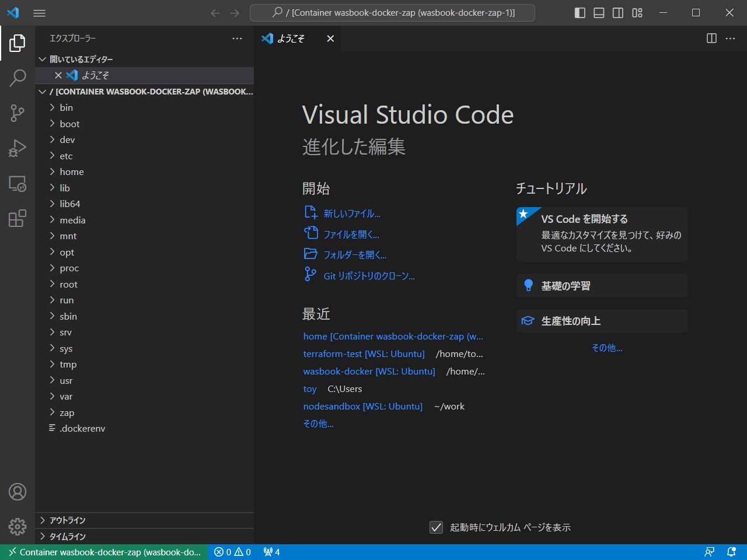Open recent terraform-test [WSL: Ubuntu]
Viewport: 747px width, 560px height.
coord(364,354)
